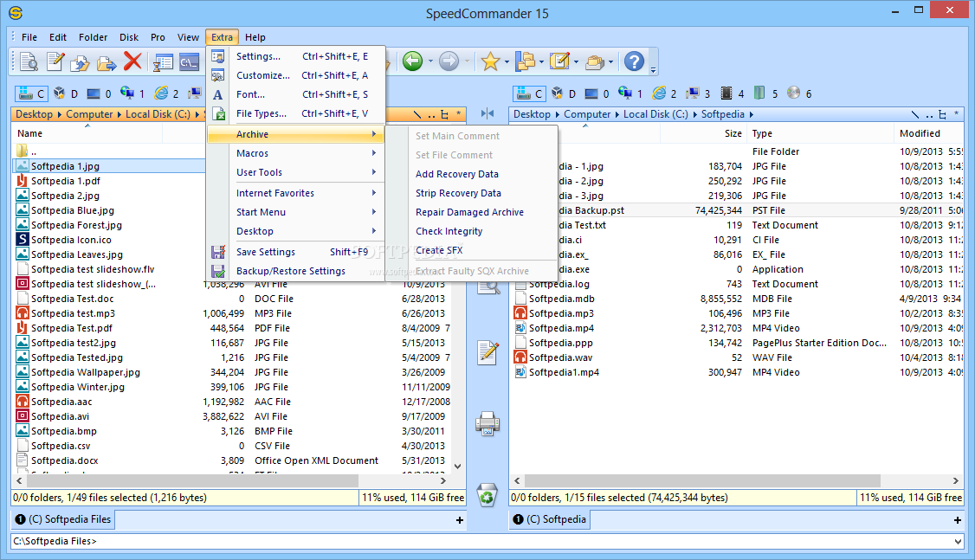The width and height of the screenshot is (975, 560).
Task: Click into the command line input field
Action: coord(482,541)
